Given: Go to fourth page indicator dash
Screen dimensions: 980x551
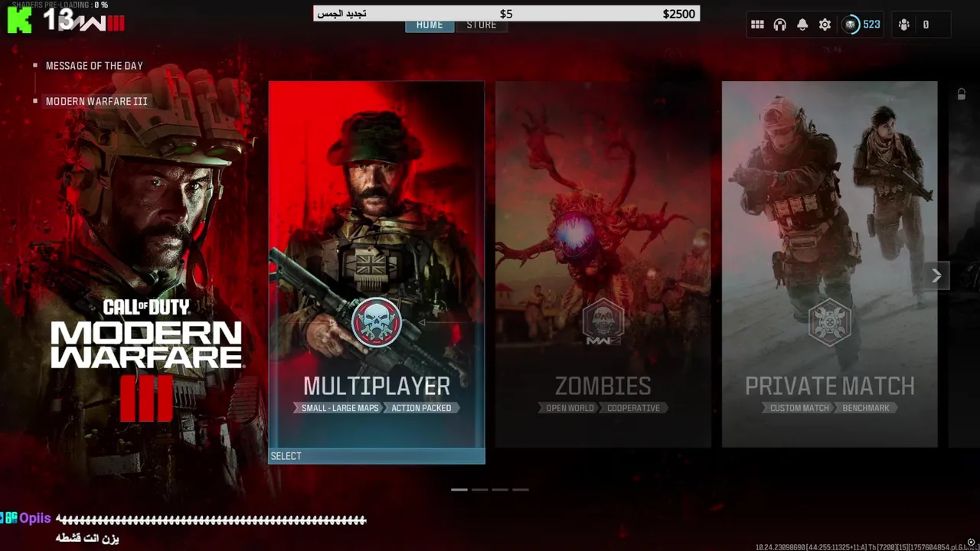Looking at the screenshot, I should click(x=521, y=489).
